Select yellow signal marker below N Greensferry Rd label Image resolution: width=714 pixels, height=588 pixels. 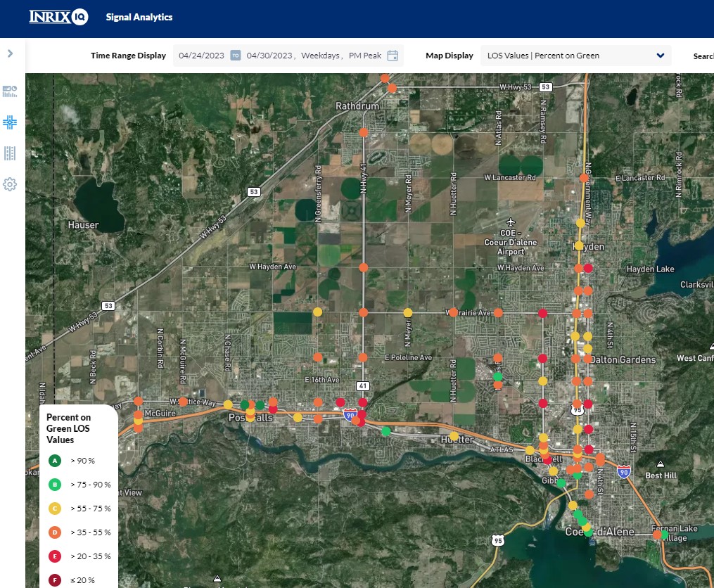(x=317, y=312)
